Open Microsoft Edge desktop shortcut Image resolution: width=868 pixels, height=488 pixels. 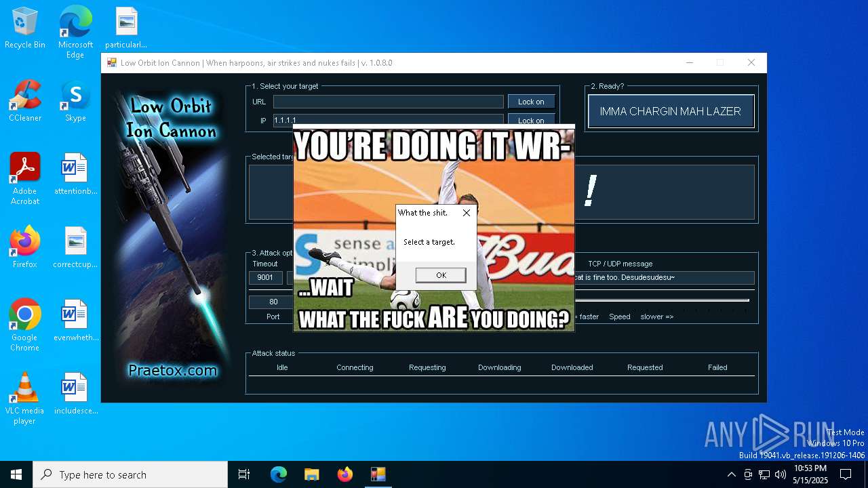[75, 33]
